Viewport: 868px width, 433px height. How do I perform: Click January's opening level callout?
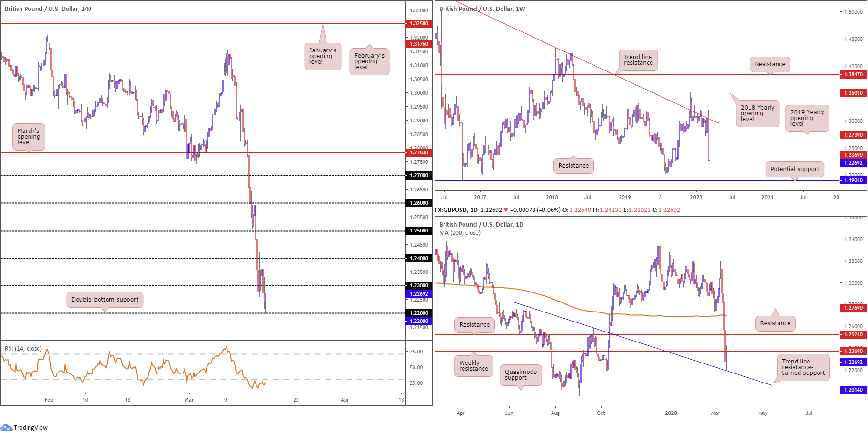(x=323, y=56)
